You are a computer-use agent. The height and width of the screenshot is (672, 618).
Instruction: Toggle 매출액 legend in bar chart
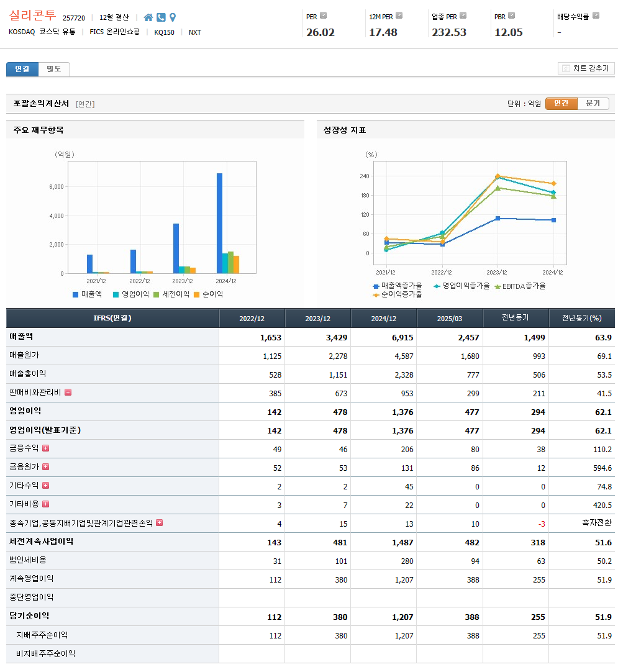point(88,294)
